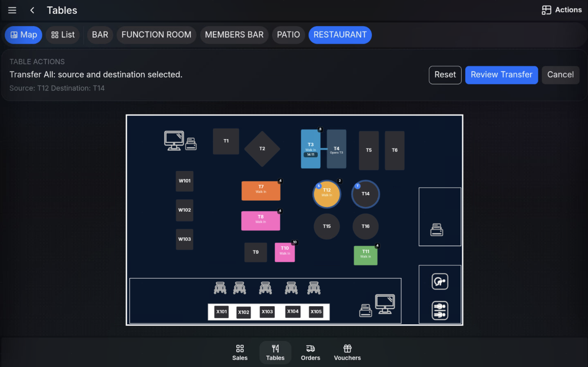Select the PATIO area tab
The height and width of the screenshot is (367, 588).
[288, 35]
